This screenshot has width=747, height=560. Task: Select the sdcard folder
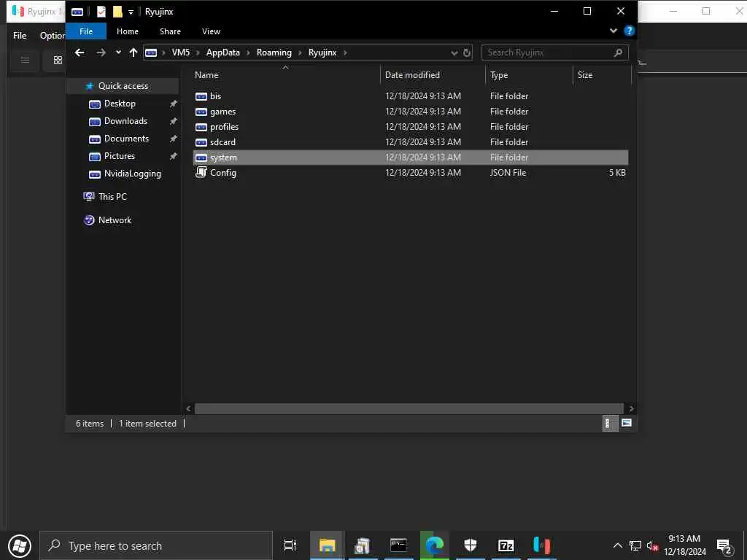tap(411, 142)
